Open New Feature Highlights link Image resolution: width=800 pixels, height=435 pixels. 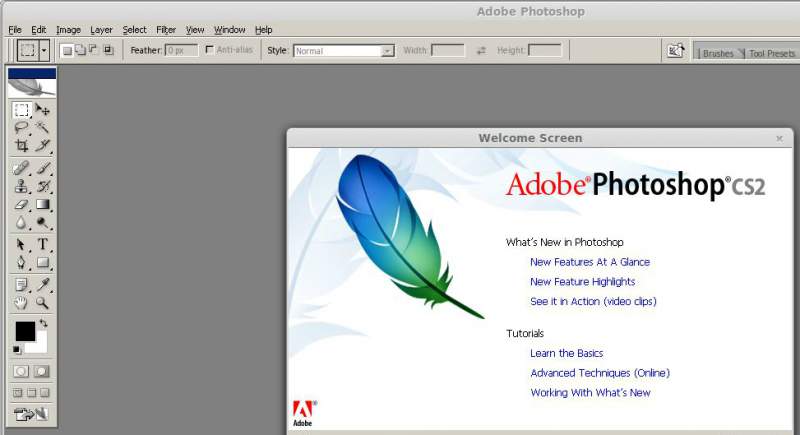[x=583, y=282]
